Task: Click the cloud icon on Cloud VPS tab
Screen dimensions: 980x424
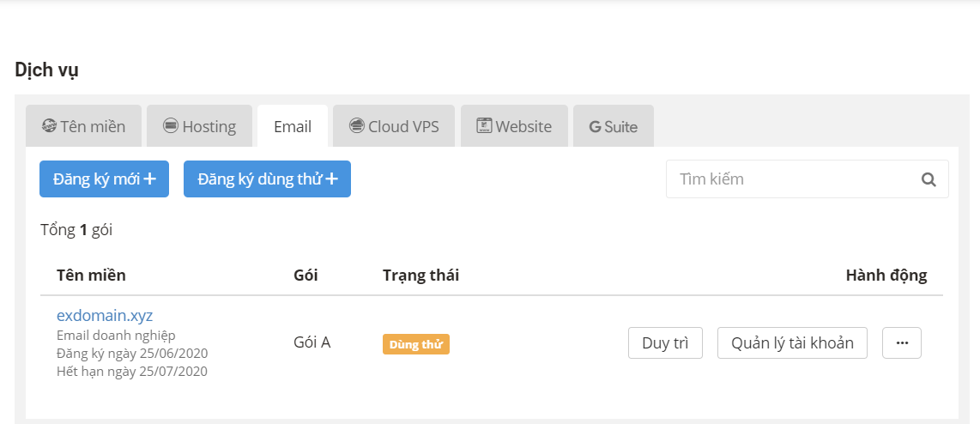Action: 357,125
